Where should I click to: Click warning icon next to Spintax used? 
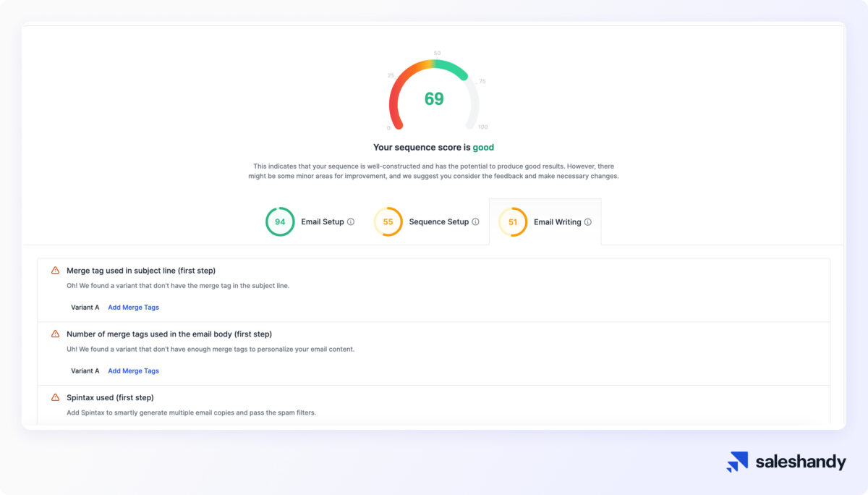coord(55,397)
